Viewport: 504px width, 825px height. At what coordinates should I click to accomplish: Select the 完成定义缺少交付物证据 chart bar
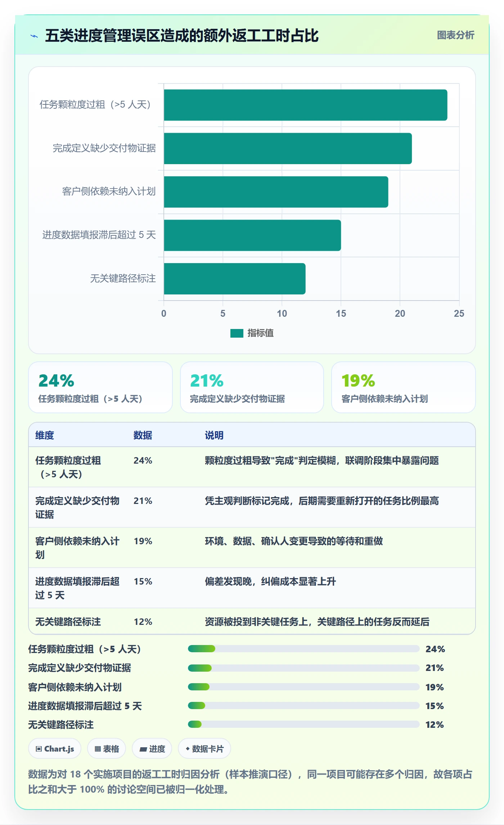[x=288, y=149]
